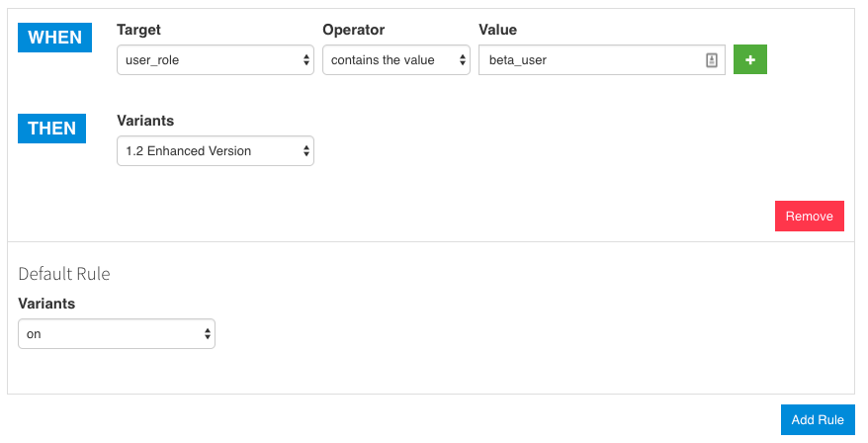
Task: Click the Default Rule heading
Action: point(64,274)
